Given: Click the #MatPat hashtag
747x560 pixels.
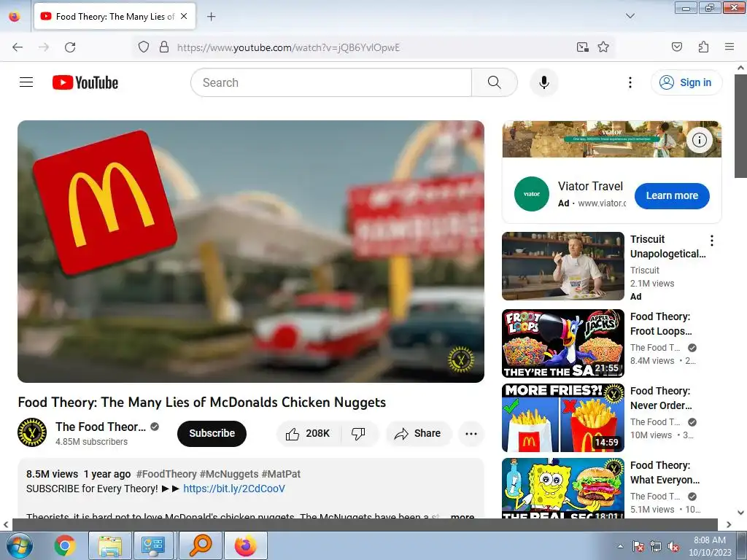Looking at the screenshot, I should tap(281, 474).
